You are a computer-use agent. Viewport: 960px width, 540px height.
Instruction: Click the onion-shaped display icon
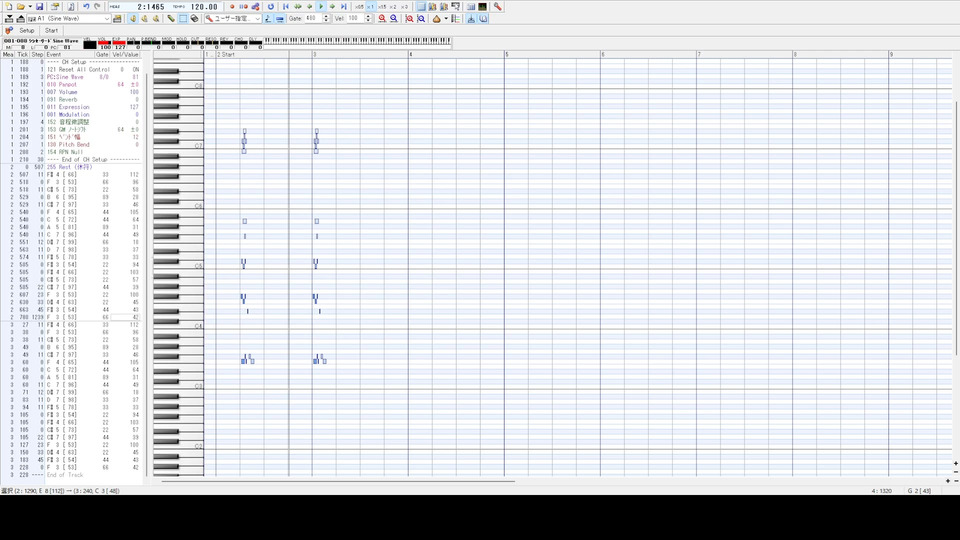[437, 19]
